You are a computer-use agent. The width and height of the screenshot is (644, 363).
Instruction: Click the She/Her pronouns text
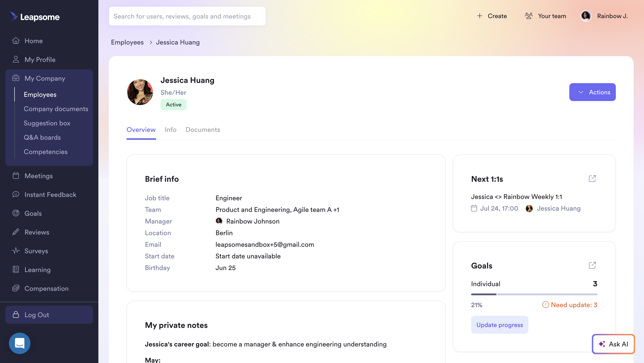[173, 93]
